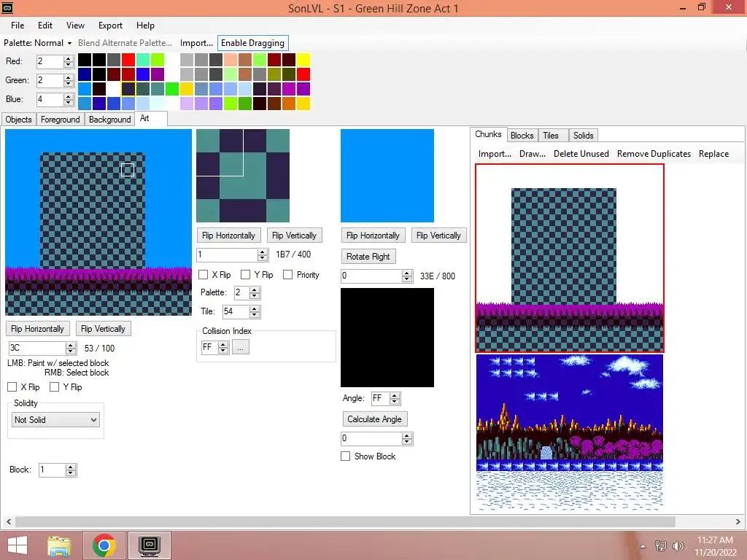The image size is (747, 560).
Task: Click Flip Vertically under the chunk editor
Action: coord(103,329)
